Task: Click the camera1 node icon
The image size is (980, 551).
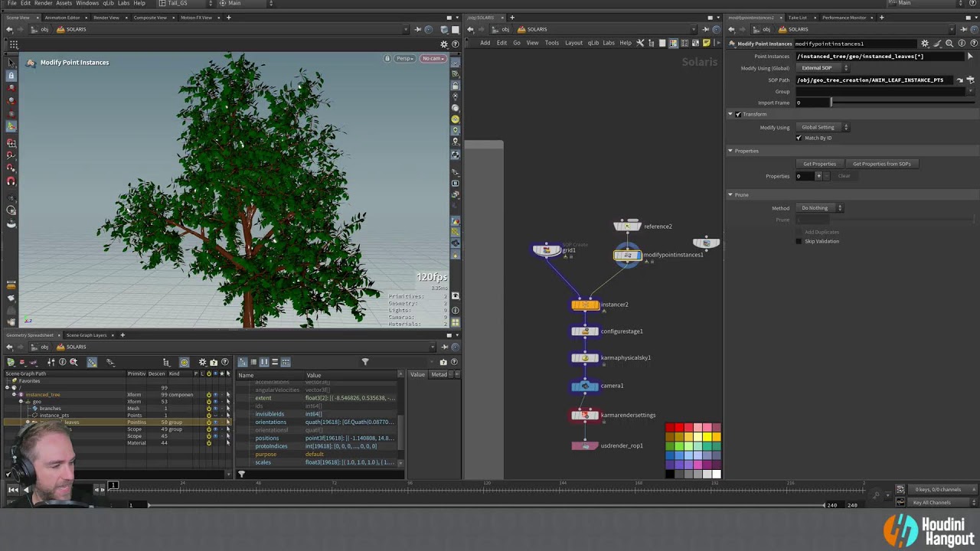Action: click(585, 386)
